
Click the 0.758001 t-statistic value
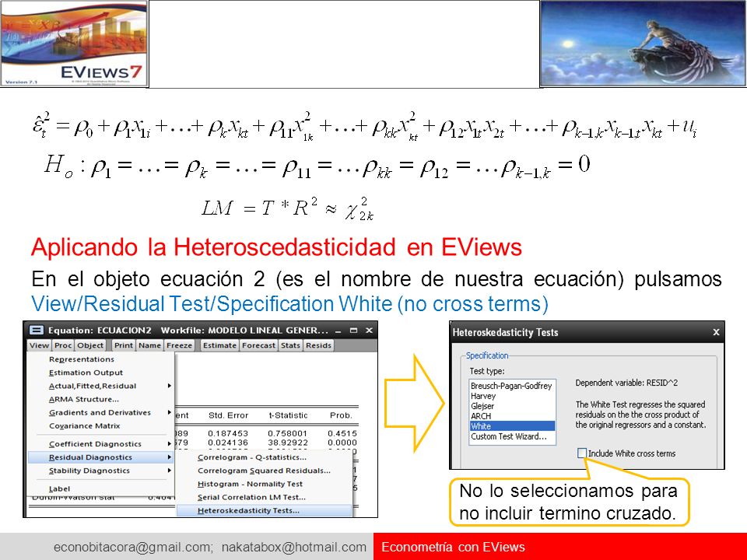point(288,433)
